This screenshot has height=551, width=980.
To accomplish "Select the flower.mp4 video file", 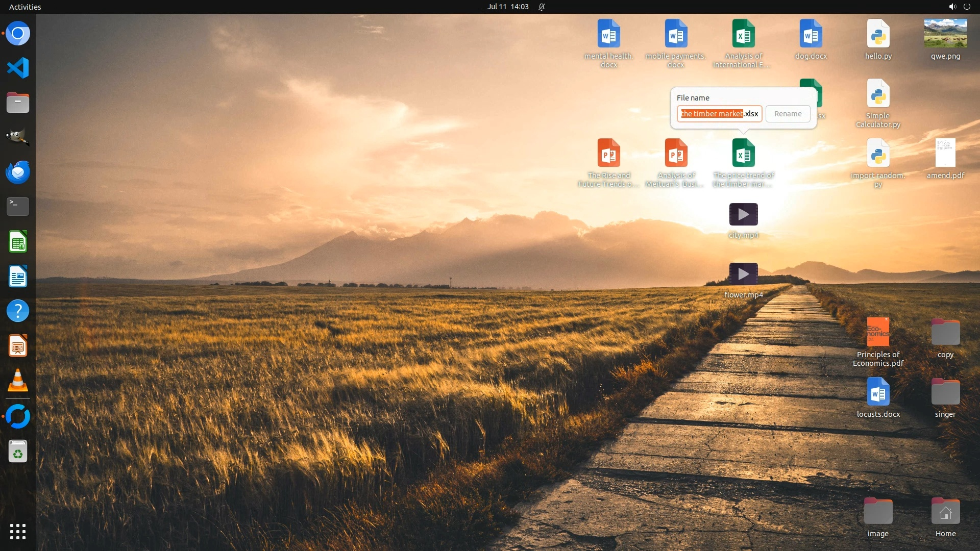I will click(x=743, y=274).
